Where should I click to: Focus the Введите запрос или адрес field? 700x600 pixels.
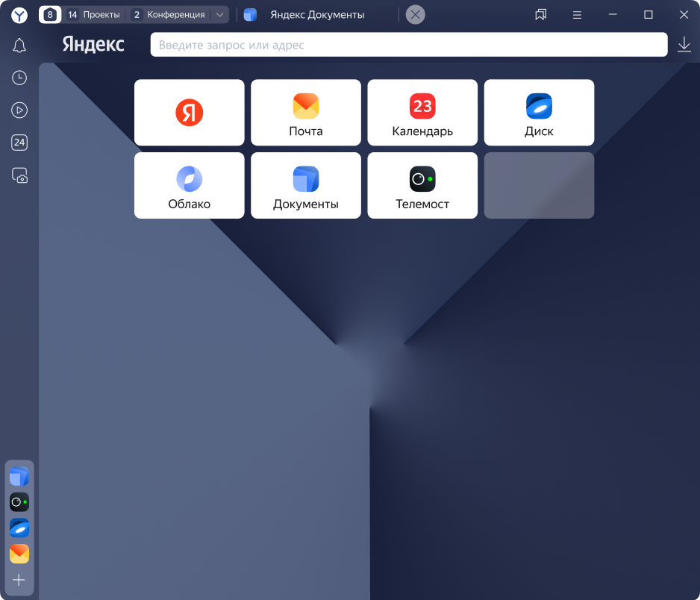point(409,45)
